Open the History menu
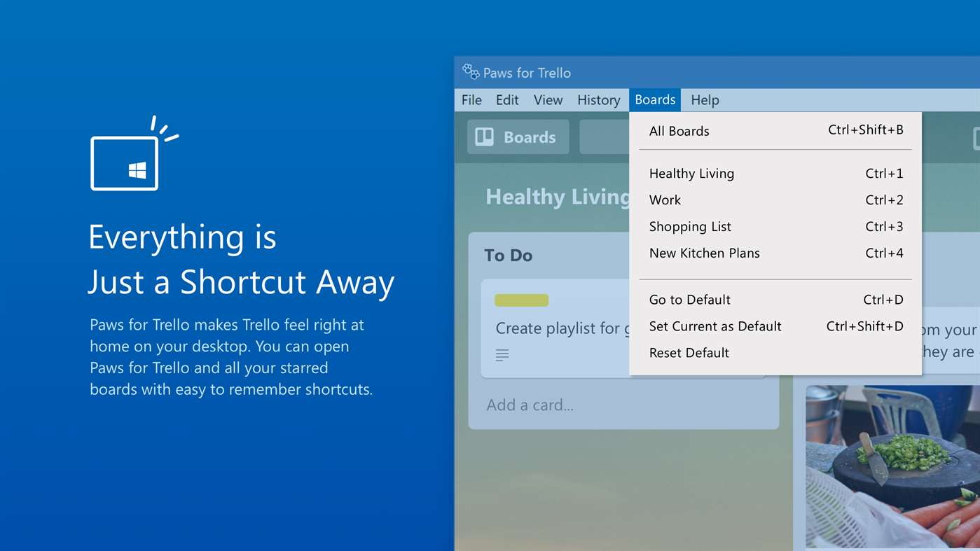This screenshot has width=980, height=551. tap(598, 100)
